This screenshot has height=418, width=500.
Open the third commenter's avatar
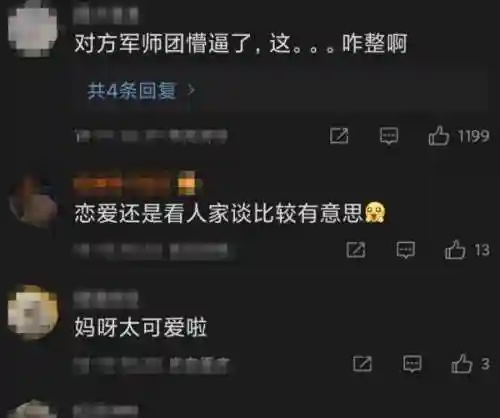pyautogui.click(x=32, y=312)
